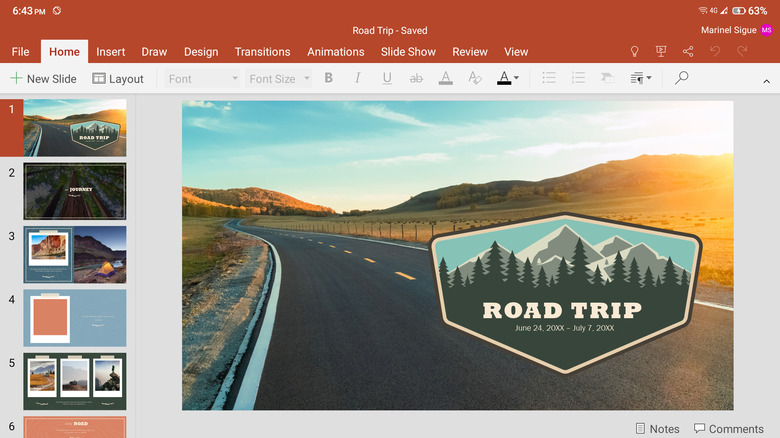Select slide 3 thumbnail
Viewport: 780px width, 438px height.
coord(75,254)
